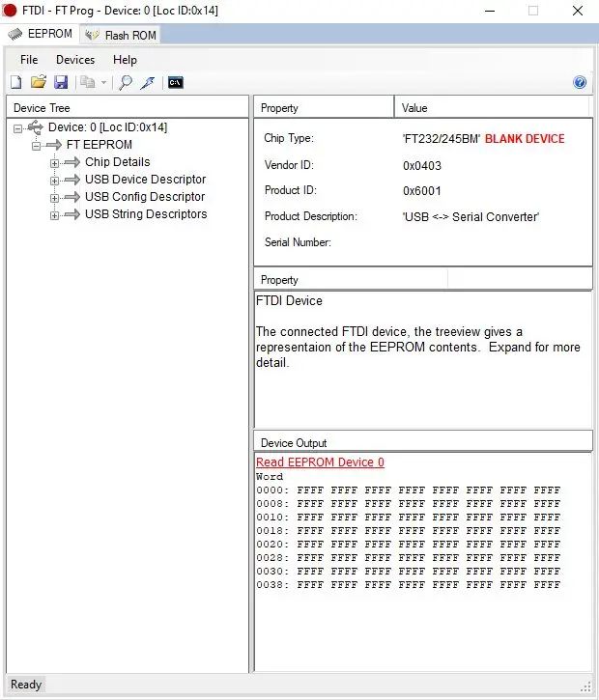The width and height of the screenshot is (599, 700).
Task: Click the 0038: hex row in output
Action: tap(409, 585)
